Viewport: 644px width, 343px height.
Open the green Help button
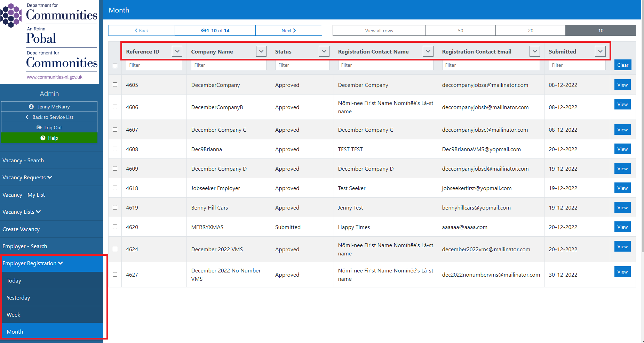tap(49, 138)
